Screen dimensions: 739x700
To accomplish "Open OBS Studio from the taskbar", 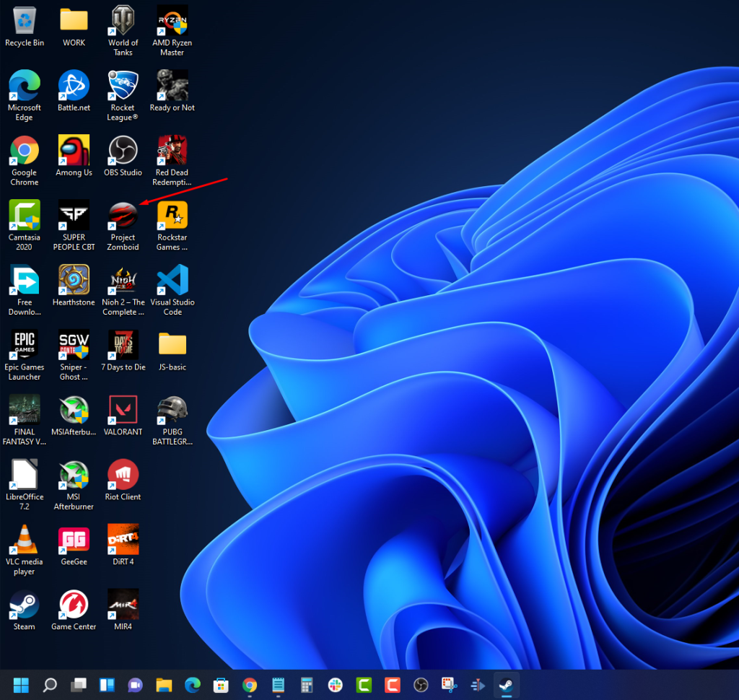I will click(421, 685).
